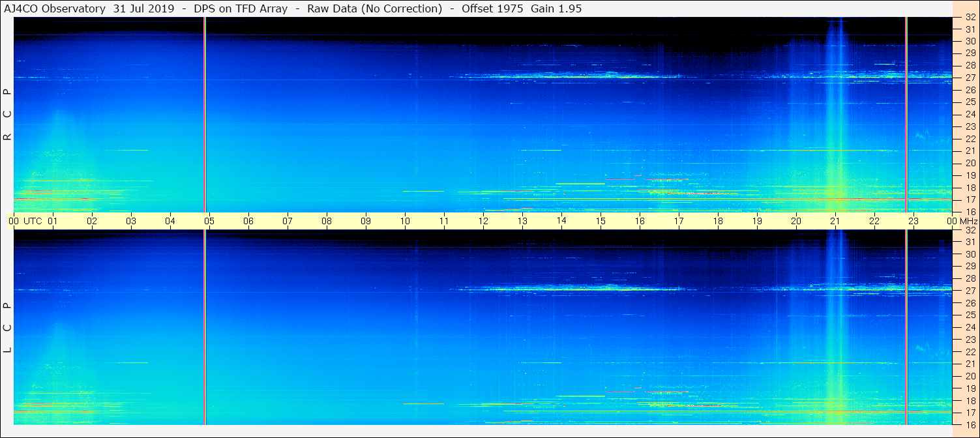Click the 07 hour mark on UTC axis
The image size is (980, 438).
coord(288,221)
